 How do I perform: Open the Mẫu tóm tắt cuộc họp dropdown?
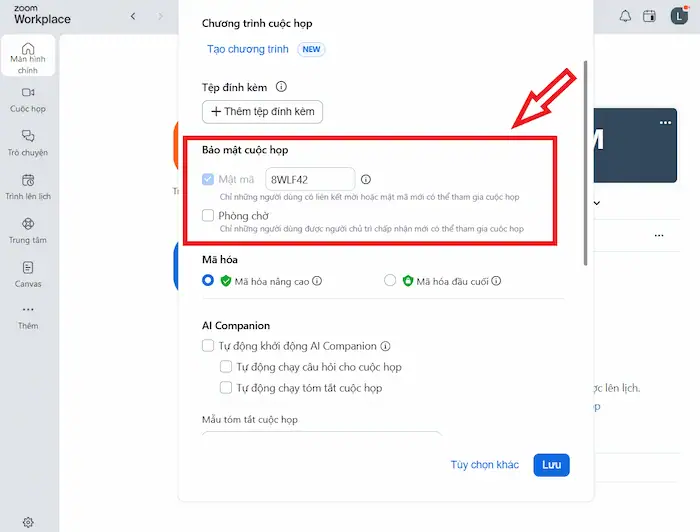[x=321, y=433]
